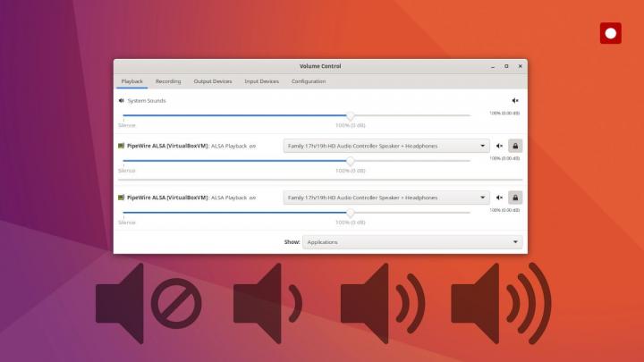Open the Output Devices tab

coord(213,81)
